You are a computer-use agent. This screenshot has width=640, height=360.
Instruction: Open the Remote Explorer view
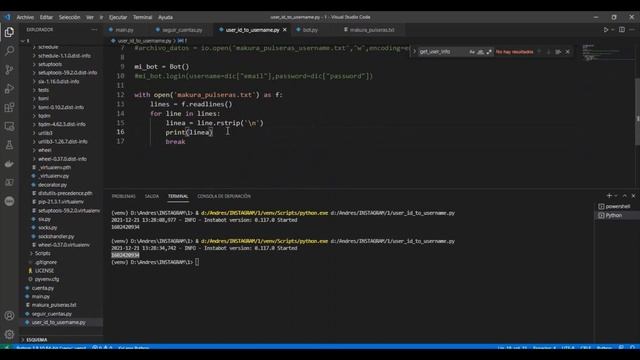coord(9,126)
